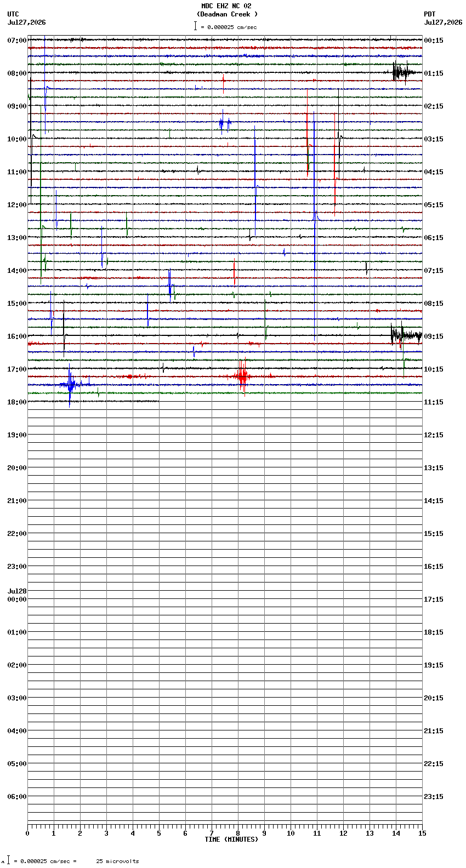Click the '06:00' UTC time label
The image size is (466, 868).
tap(17, 797)
